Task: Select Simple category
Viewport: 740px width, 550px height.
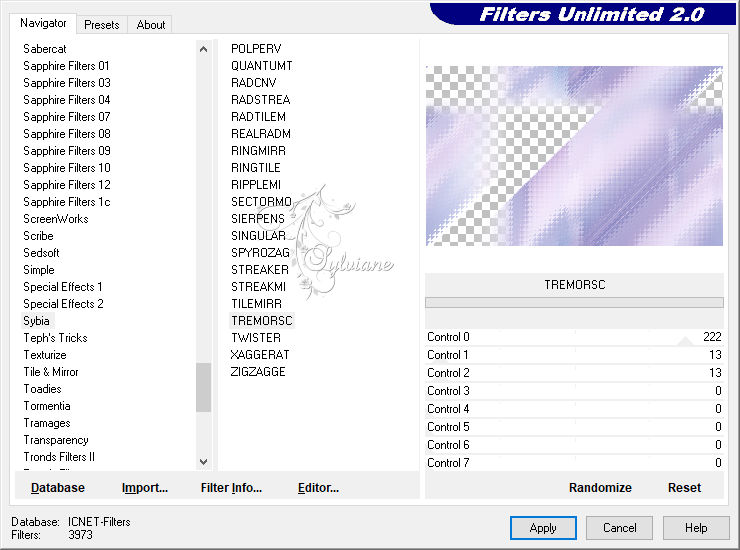Action: [x=39, y=270]
